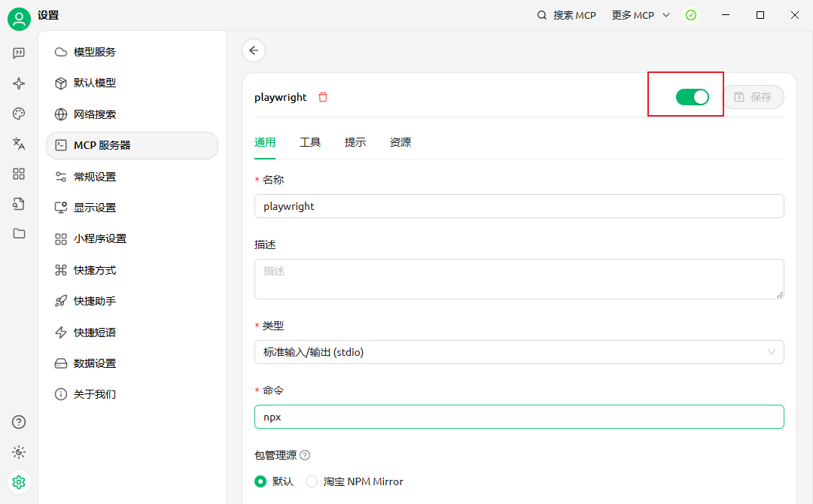This screenshot has width=813, height=504.
Task: Click the back arrow button
Action: click(x=254, y=50)
